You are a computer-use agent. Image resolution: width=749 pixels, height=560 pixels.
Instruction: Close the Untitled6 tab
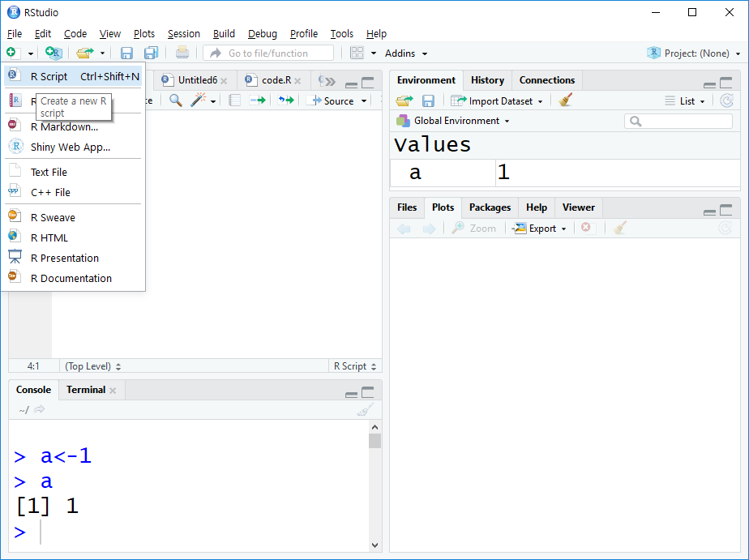click(x=224, y=81)
